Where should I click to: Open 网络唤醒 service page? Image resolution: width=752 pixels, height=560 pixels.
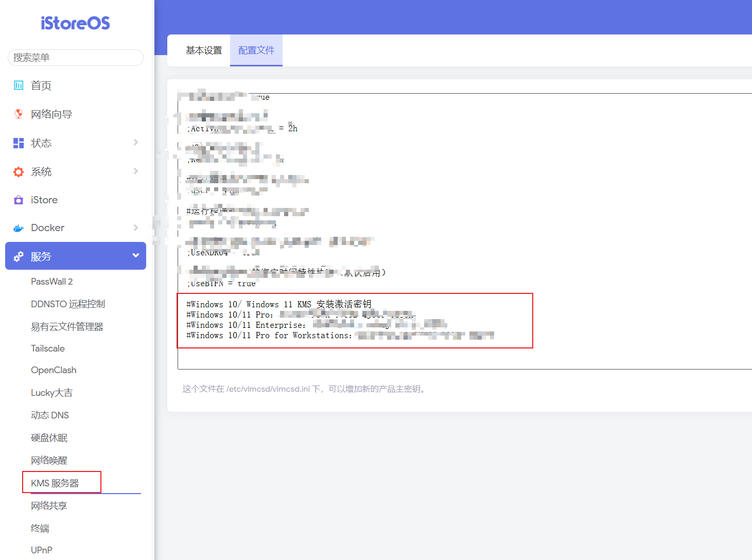49,461
